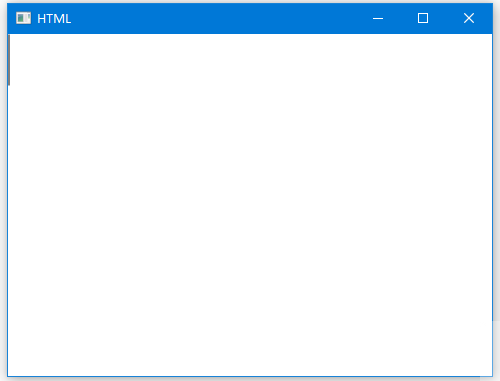This screenshot has width=500, height=381.
Task: Click the window's maximize control
Action: pyautogui.click(x=423, y=18)
